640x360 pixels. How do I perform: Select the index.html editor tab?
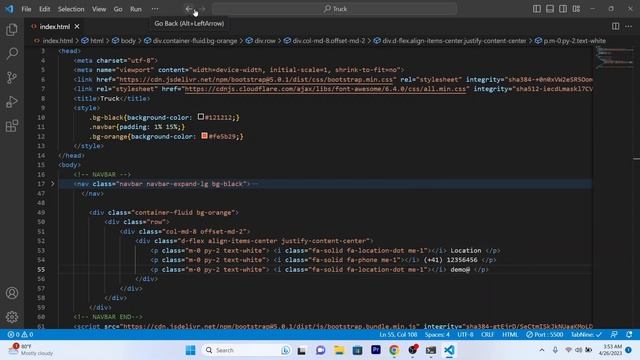[55, 27]
